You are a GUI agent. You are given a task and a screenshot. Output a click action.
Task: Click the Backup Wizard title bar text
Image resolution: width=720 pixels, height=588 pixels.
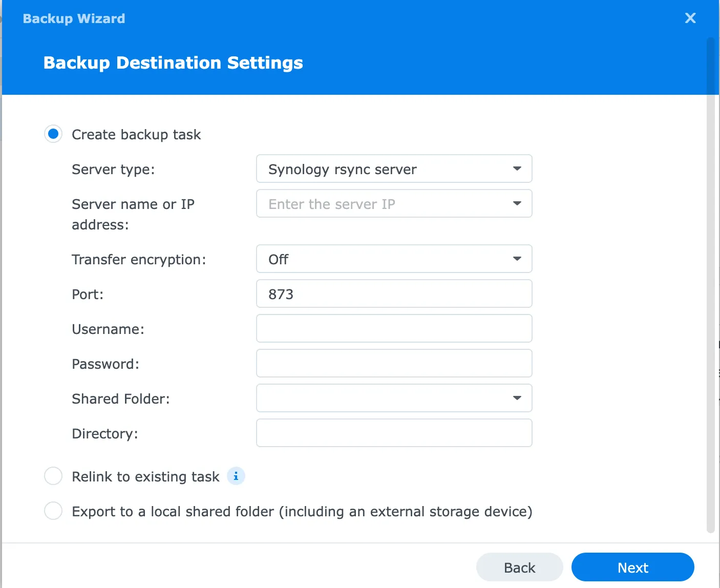point(73,18)
